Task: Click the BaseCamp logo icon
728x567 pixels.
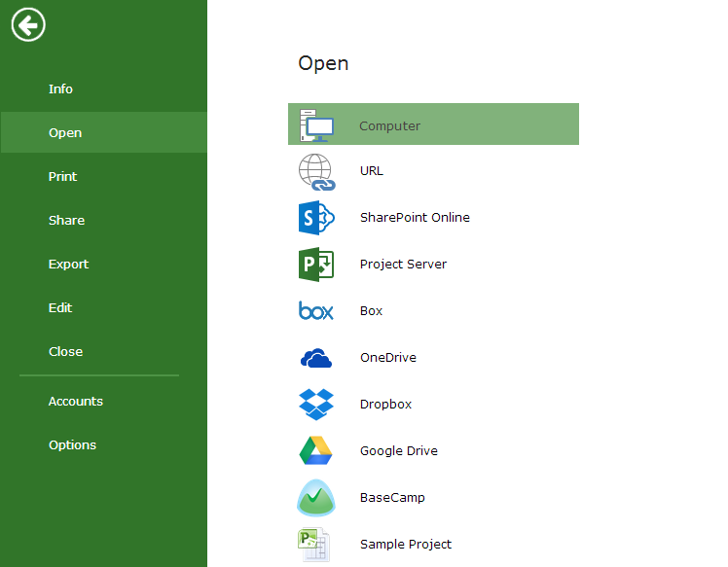Action: click(316, 498)
